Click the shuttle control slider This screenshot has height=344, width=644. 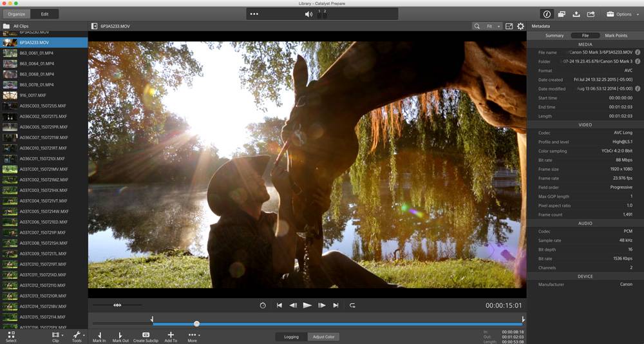click(117, 305)
